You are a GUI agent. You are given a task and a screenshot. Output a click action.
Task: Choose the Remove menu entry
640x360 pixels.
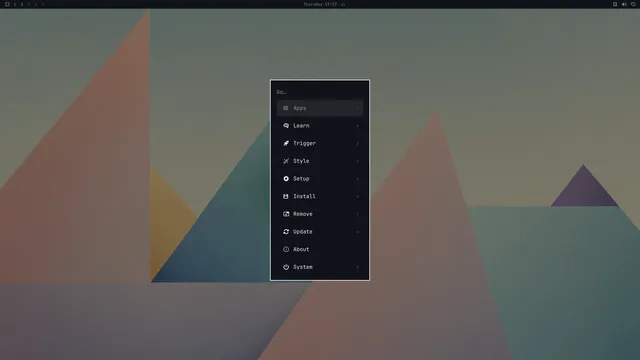pyautogui.click(x=320, y=214)
